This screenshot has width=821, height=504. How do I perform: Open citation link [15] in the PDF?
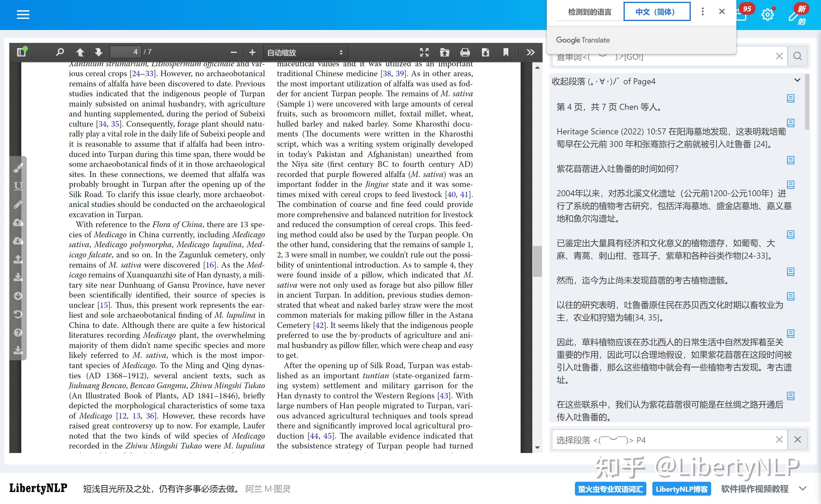pos(104,305)
